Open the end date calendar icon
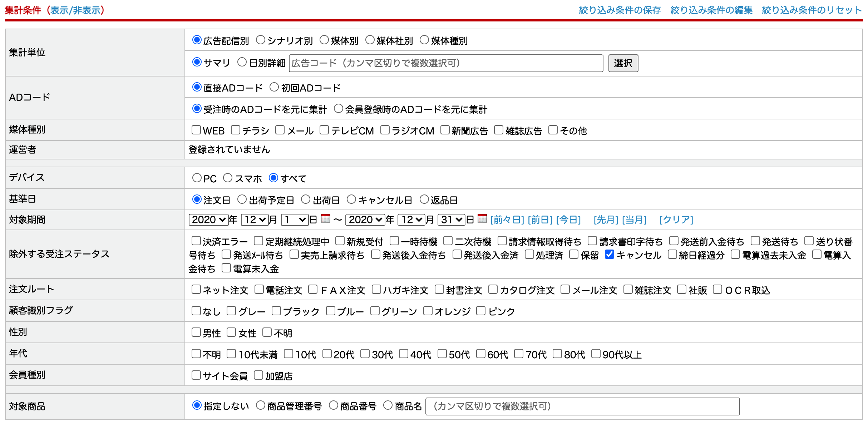 coord(482,218)
